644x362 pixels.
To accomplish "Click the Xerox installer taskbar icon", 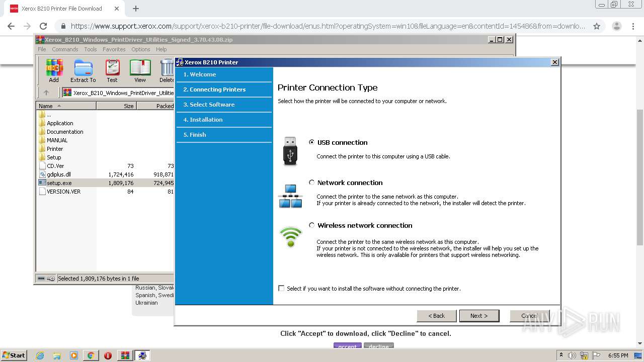I will tap(142, 355).
